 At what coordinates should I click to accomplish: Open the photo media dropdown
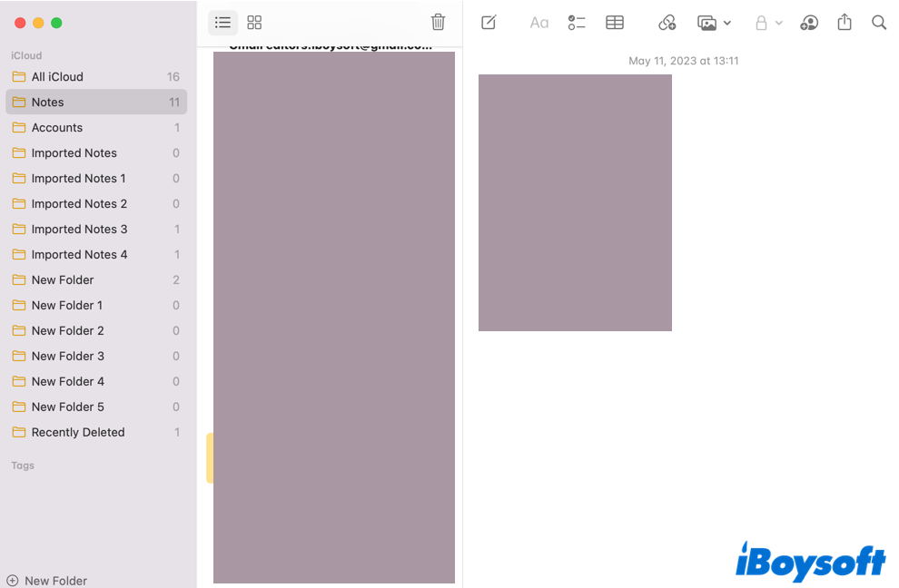[x=714, y=23]
